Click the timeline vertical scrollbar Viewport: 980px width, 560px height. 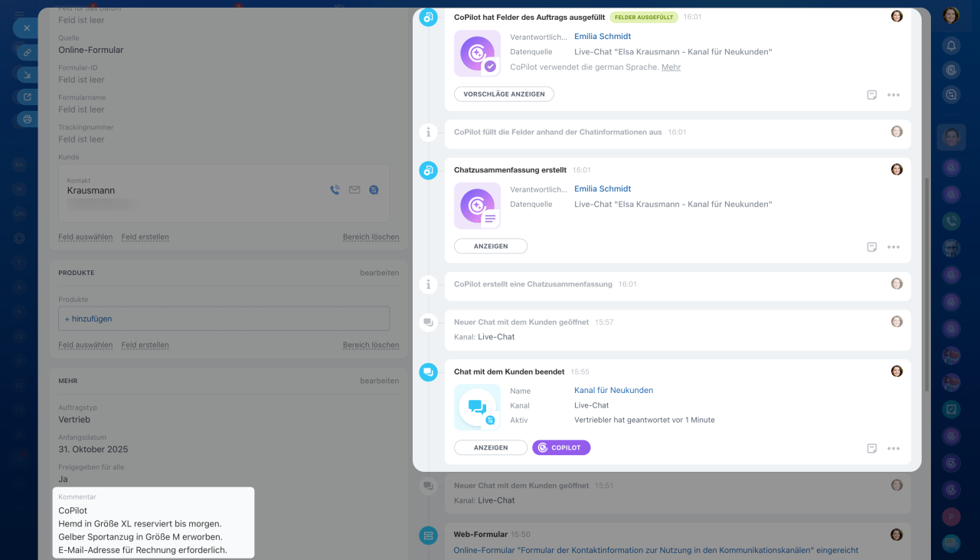click(926, 283)
